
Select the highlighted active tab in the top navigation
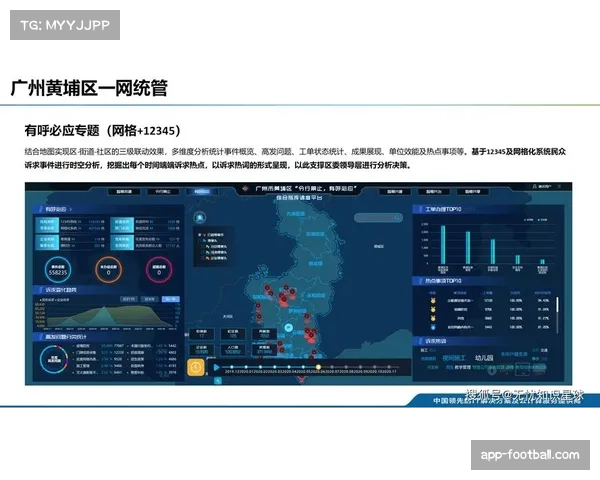202,191
